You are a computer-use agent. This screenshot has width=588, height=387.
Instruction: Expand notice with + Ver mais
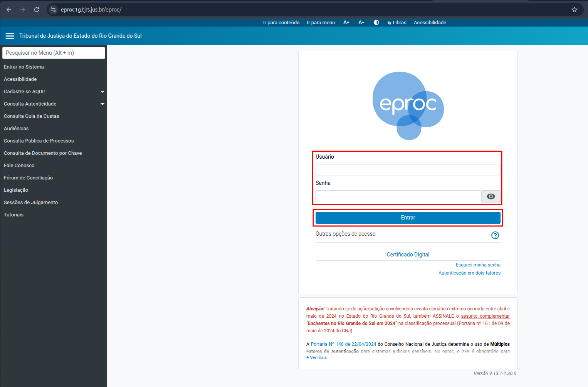[x=316, y=357]
